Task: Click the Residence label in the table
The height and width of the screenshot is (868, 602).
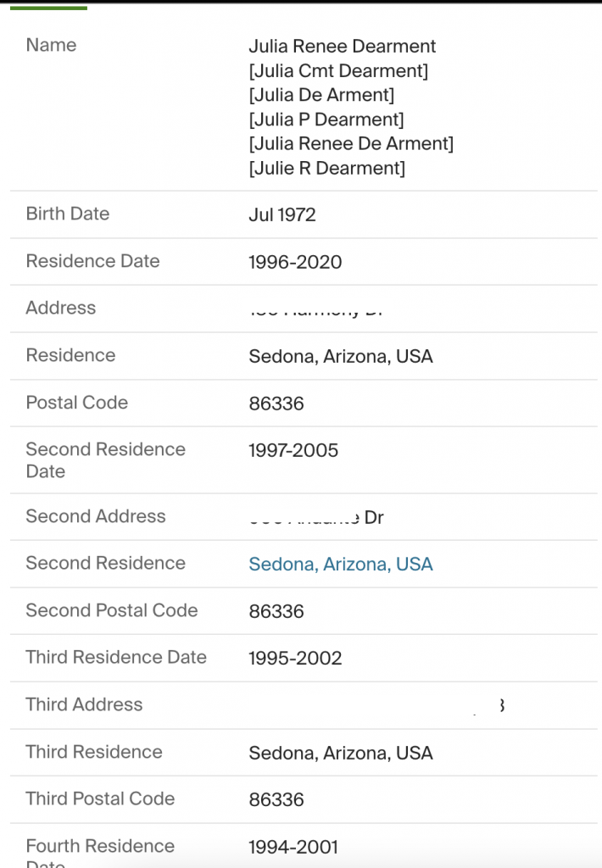Action: coord(70,355)
